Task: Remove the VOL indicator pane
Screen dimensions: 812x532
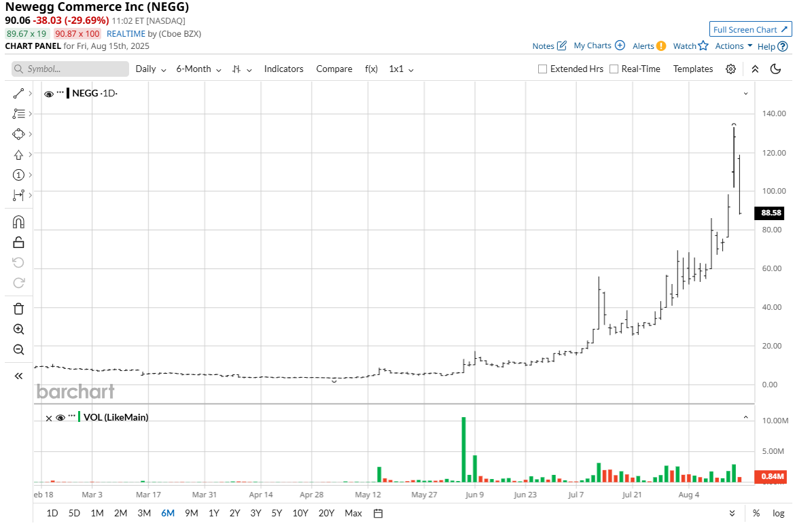Action: tap(49, 418)
